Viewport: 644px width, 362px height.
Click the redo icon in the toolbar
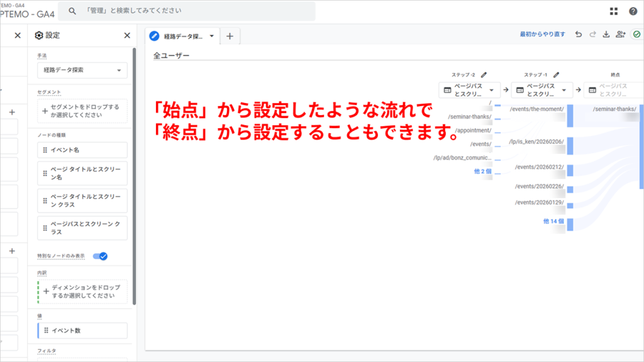(x=594, y=35)
